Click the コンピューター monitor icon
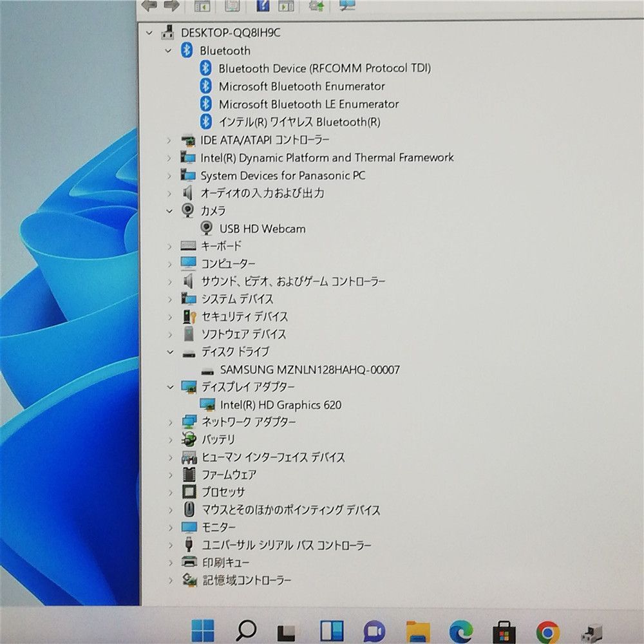 tap(189, 263)
